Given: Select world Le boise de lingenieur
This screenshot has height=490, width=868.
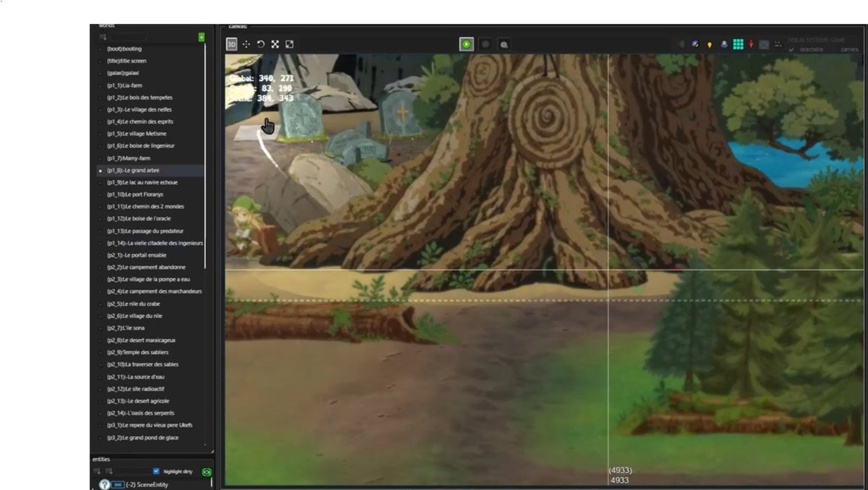Looking at the screenshot, I should [x=151, y=145].
